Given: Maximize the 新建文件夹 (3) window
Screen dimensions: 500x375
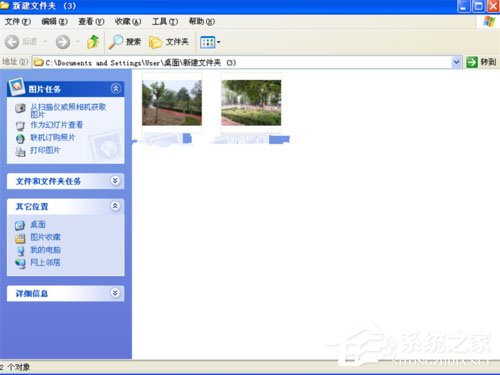Looking at the screenshot, I should coord(479,6).
